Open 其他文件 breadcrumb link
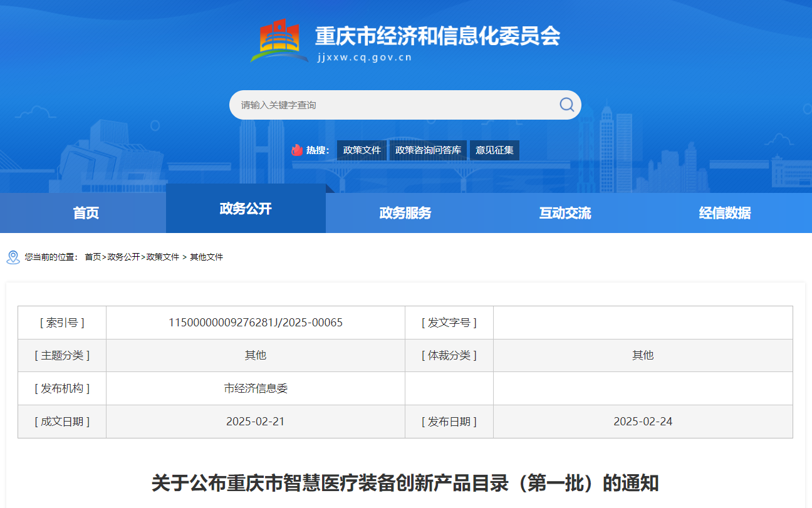812x508 pixels. pos(207,257)
